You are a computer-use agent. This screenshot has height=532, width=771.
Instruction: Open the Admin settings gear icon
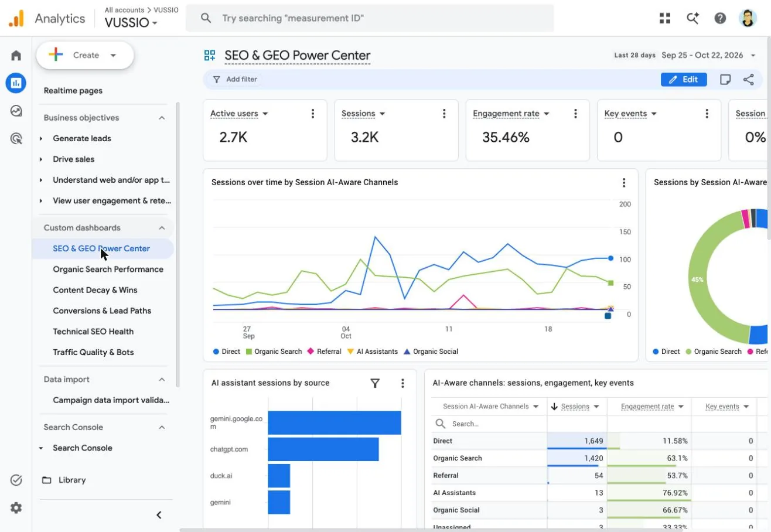coord(16,508)
